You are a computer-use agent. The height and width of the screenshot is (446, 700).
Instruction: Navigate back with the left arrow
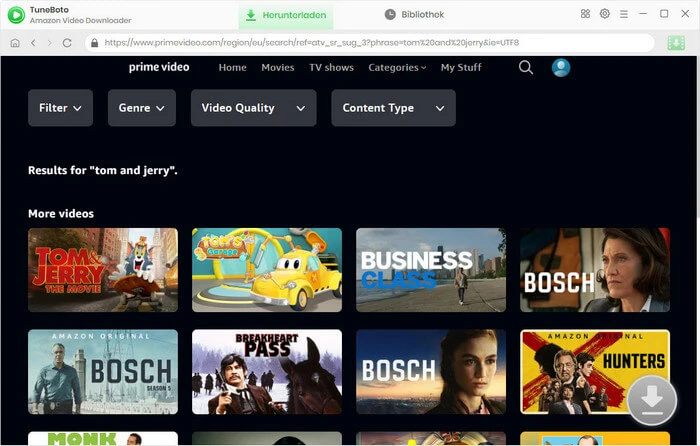coord(33,43)
